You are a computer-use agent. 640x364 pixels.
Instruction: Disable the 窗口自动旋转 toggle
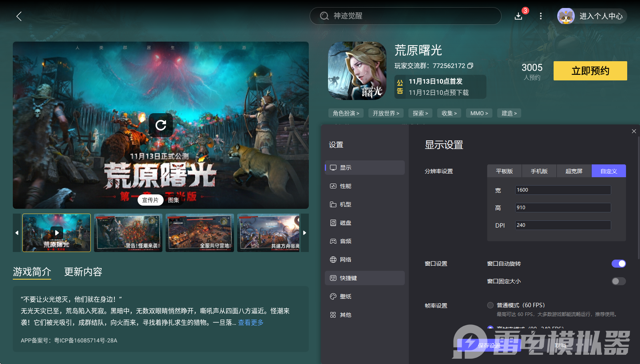pyautogui.click(x=619, y=264)
